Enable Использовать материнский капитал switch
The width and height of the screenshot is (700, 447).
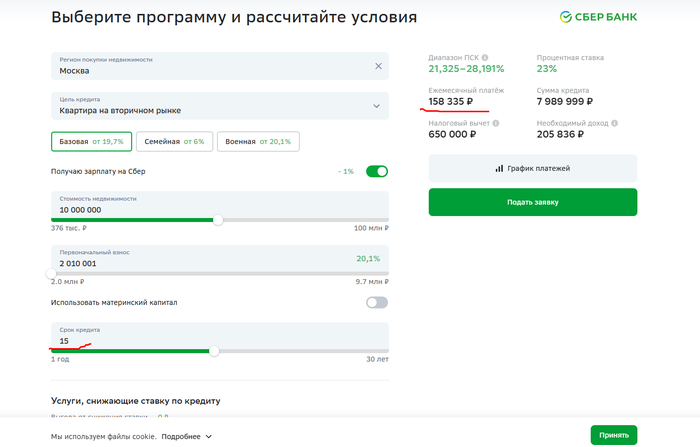(x=377, y=302)
